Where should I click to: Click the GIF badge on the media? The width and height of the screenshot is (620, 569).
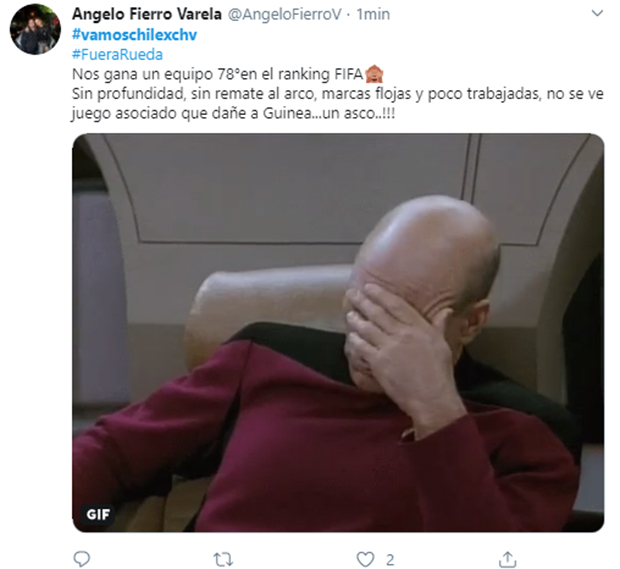click(x=98, y=514)
